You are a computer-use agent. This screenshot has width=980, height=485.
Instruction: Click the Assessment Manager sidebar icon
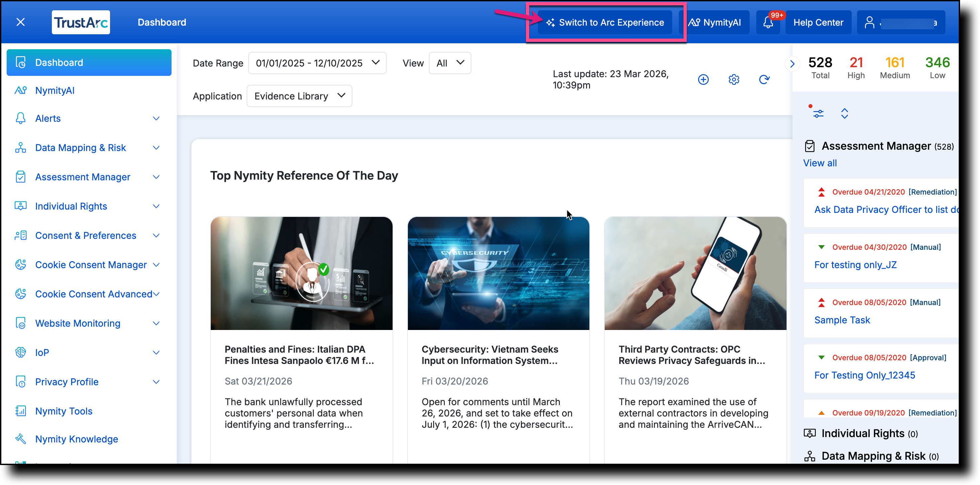pos(21,177)
